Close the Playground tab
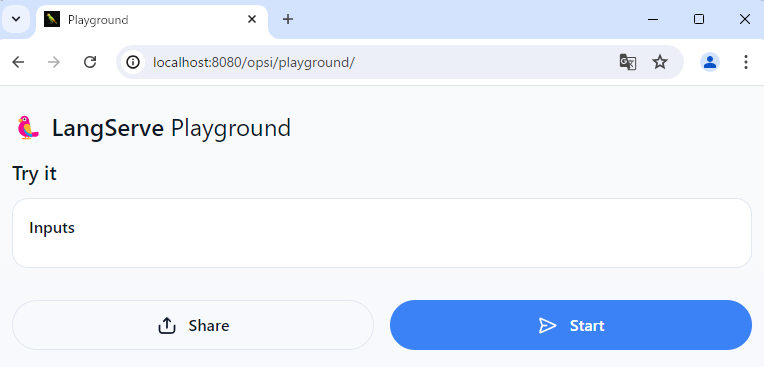This screenshot has height=367, width=764. coord(252,19)
